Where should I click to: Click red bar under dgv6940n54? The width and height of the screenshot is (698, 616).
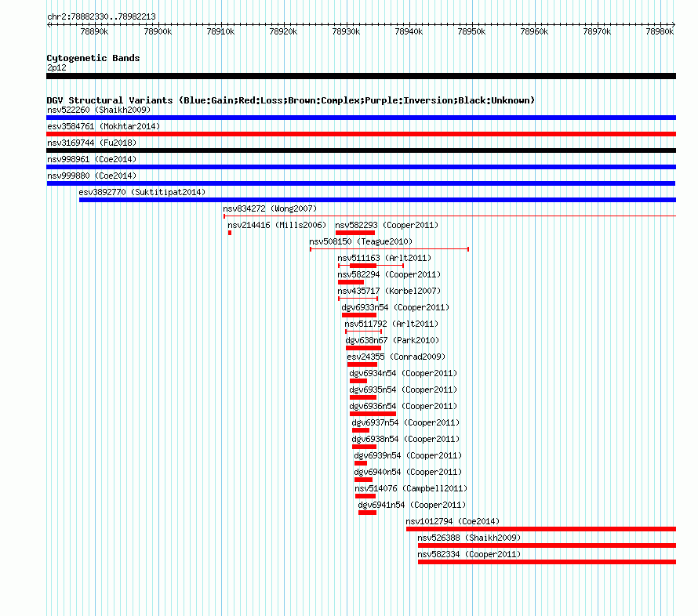coord(363,480)
